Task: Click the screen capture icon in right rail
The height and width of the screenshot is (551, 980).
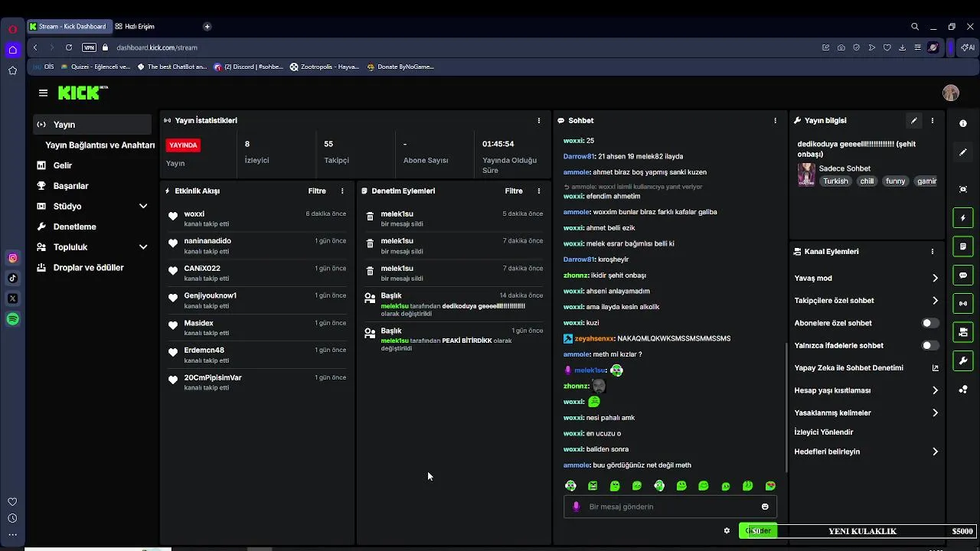Action: point(963,189)
